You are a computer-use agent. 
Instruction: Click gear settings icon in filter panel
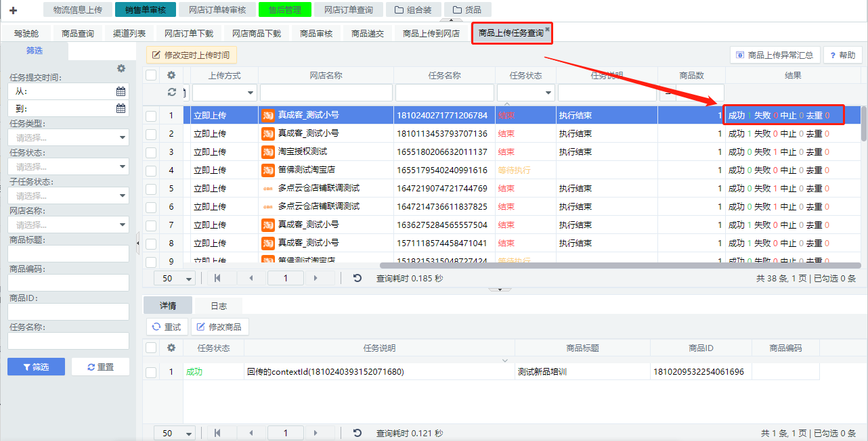coord(121,68)
